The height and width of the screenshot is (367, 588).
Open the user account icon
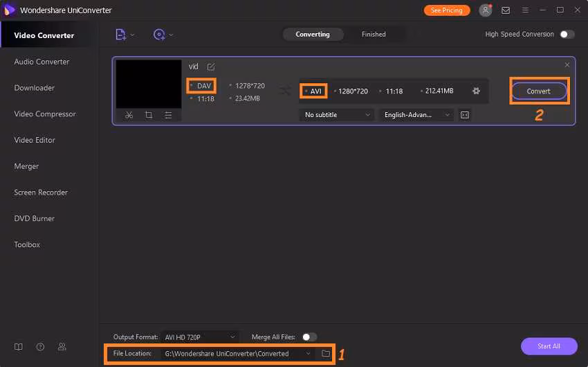coord(485,10)
